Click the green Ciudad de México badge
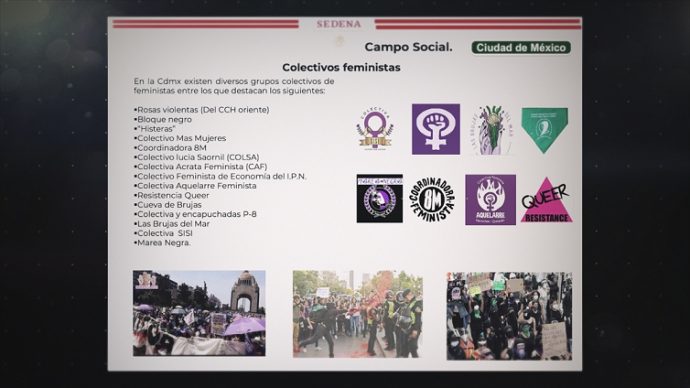 click(x=521, y=48)
